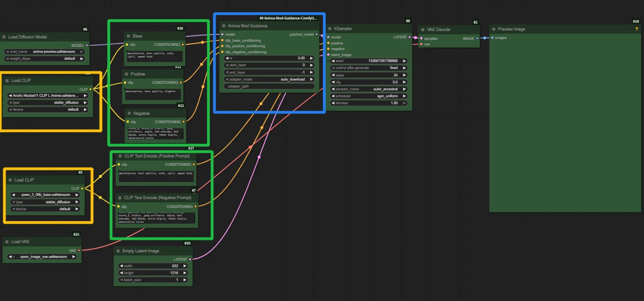Increase the steps value with right arrow
Screen dimensions: 644x301
(404, 75)
